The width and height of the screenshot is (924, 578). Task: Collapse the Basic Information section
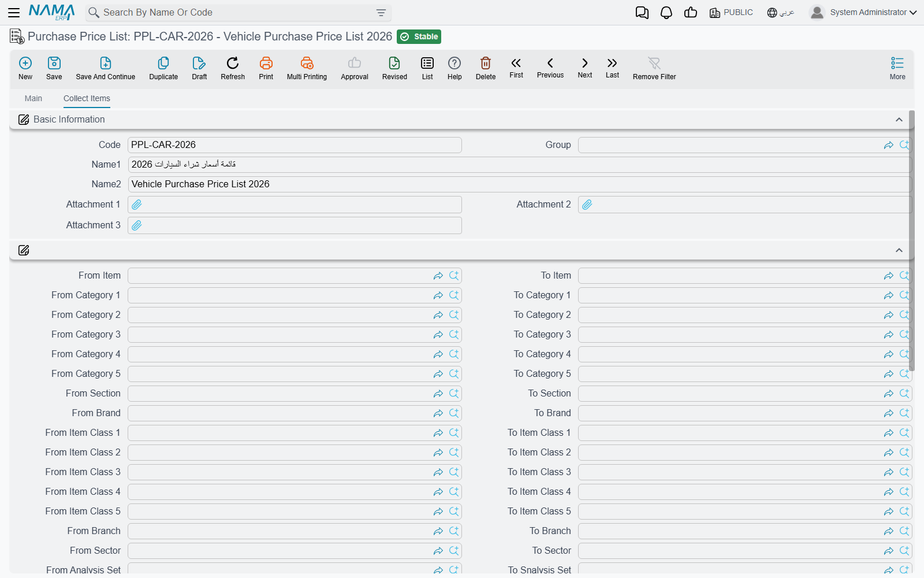(899, 120)
